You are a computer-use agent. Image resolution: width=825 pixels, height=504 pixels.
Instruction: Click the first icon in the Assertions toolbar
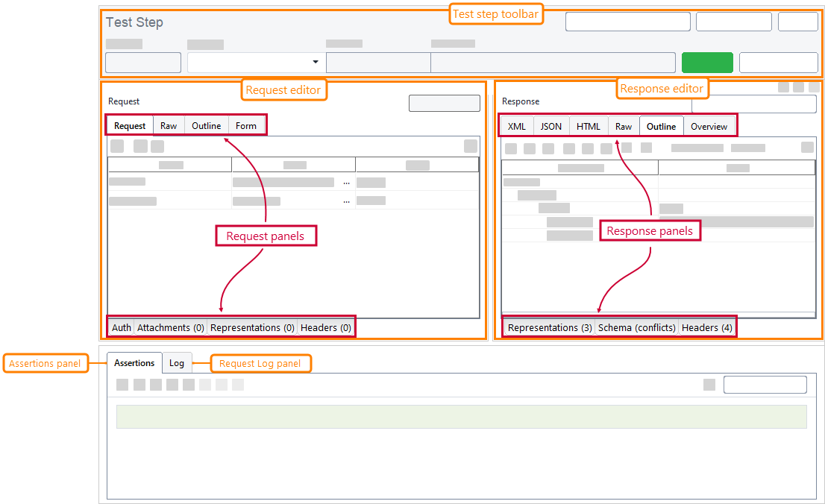(x=121, y=384)
